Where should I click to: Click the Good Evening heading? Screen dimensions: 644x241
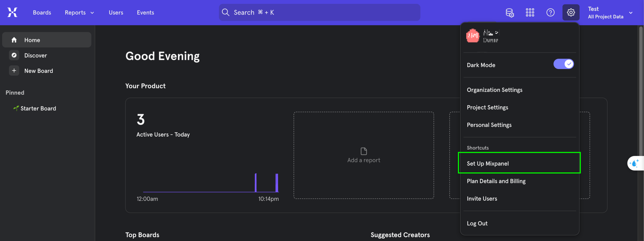tap(163, 56)
